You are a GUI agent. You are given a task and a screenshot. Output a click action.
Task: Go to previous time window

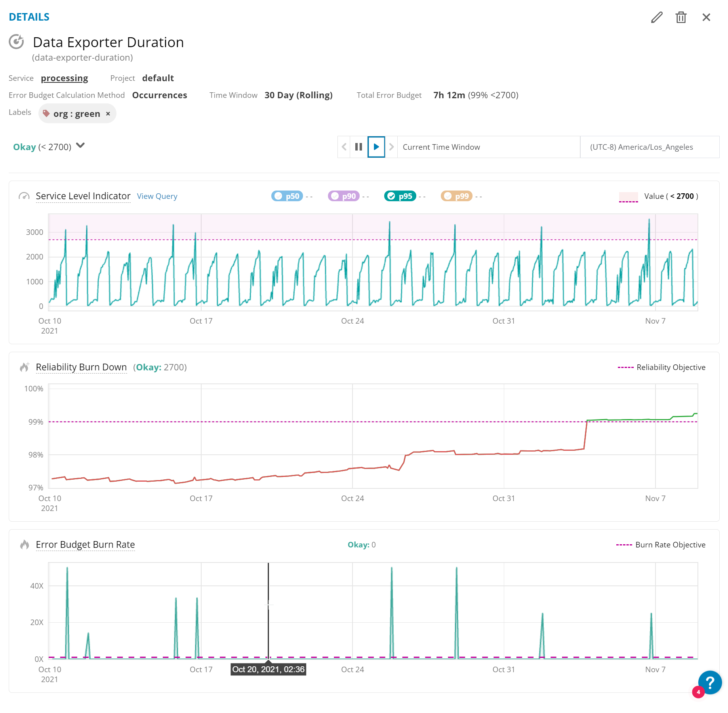[344, 147]
